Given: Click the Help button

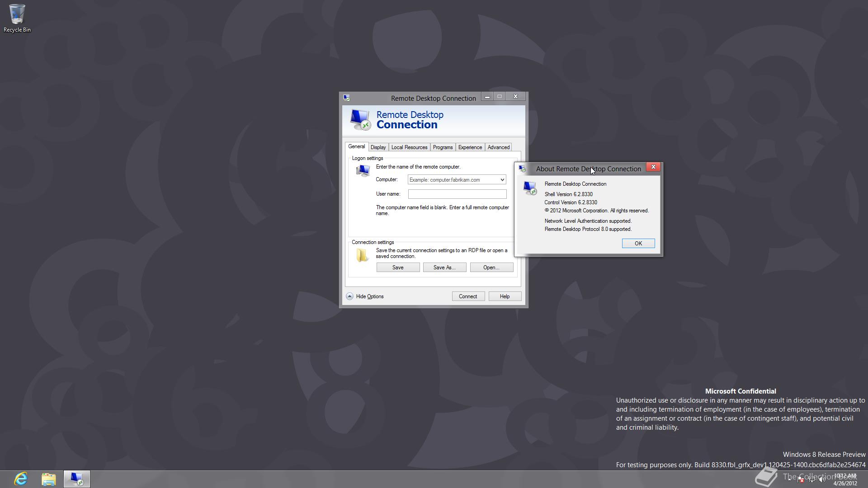Looking at the screenshot, I should [x=505, y=296].
